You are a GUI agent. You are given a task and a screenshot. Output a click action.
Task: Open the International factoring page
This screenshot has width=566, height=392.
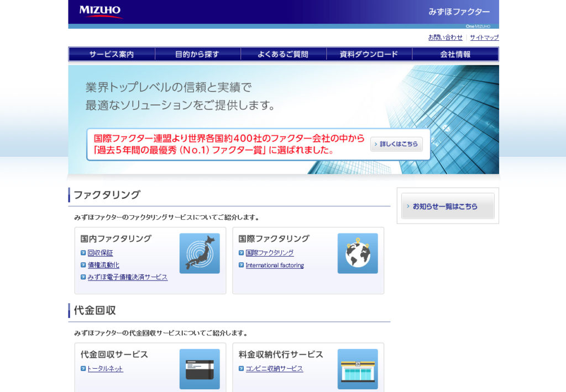tap(276, 265)
